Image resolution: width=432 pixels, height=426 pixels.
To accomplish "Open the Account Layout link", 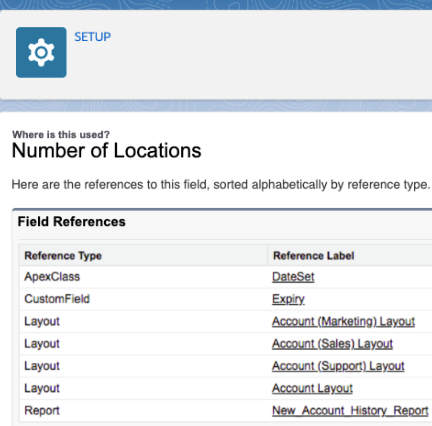I will pyautogui.click(x=312, y=388).
